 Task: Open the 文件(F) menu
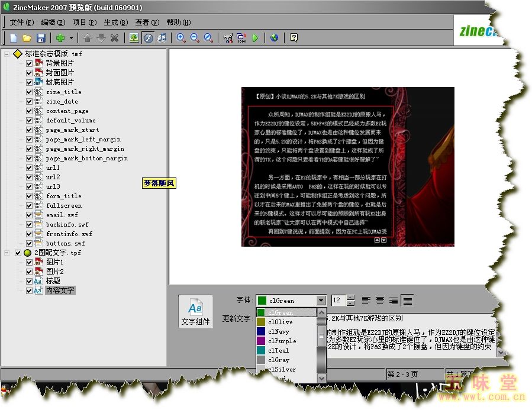point(22,22)
